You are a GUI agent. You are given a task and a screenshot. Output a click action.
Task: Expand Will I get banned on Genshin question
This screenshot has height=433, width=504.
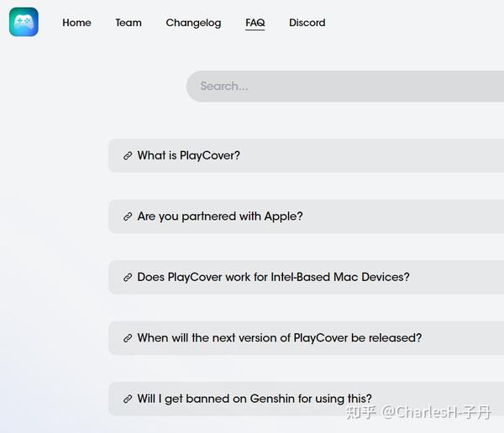307,399
